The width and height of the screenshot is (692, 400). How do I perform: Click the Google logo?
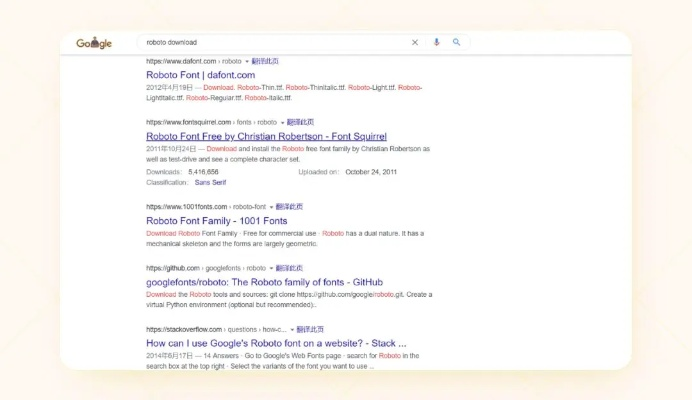(x=94, y=43)
